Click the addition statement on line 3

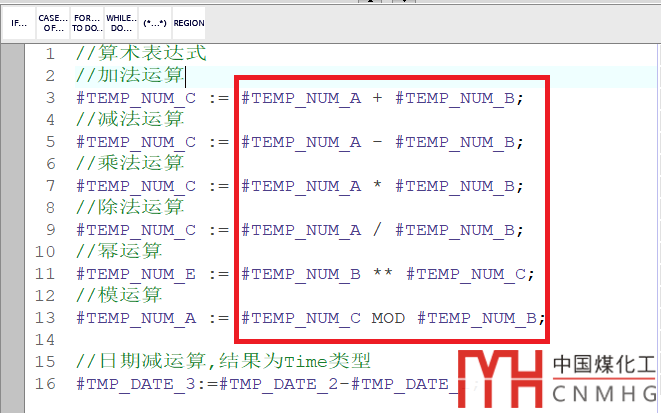pyautogui.click(x=300, y=98)
